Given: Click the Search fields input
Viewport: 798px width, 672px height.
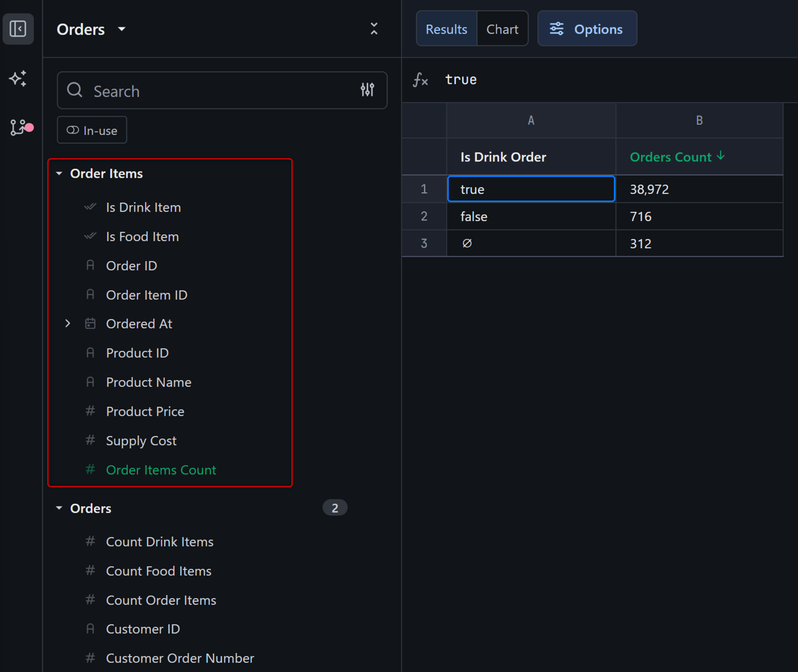Looking at the screenshot, I should click(222, 91).
